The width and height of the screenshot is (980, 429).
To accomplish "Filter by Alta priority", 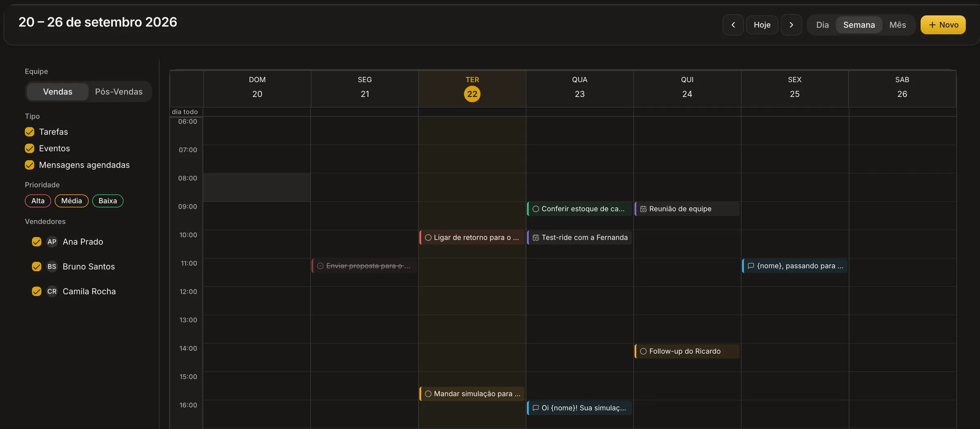I will pos(38,201).
